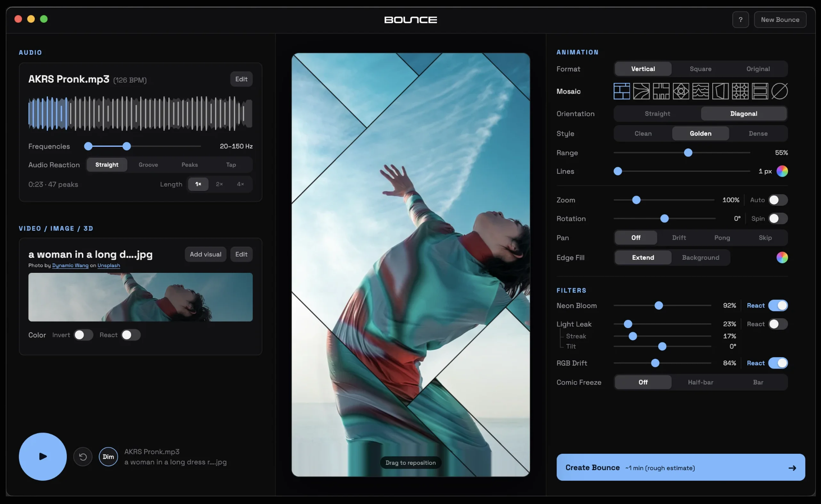Open the Lines color wheel picker

point(782,171)
